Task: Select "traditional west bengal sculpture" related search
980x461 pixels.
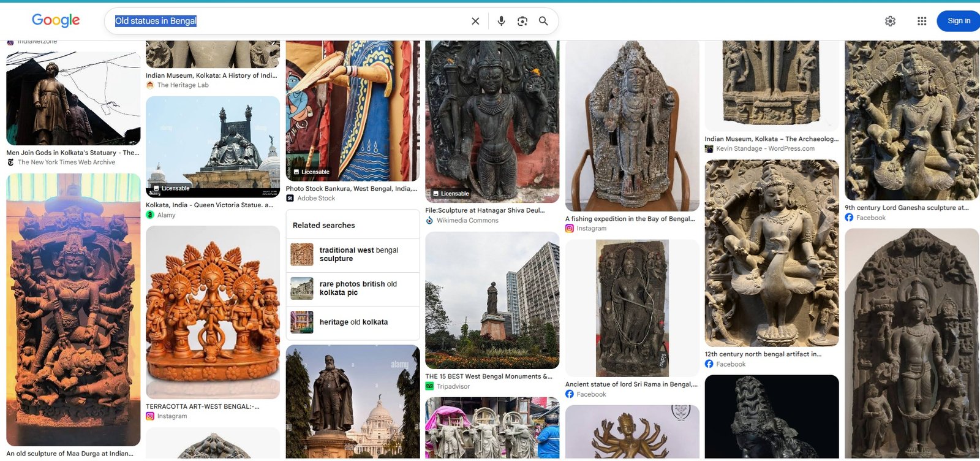Action: click(353, 255)
